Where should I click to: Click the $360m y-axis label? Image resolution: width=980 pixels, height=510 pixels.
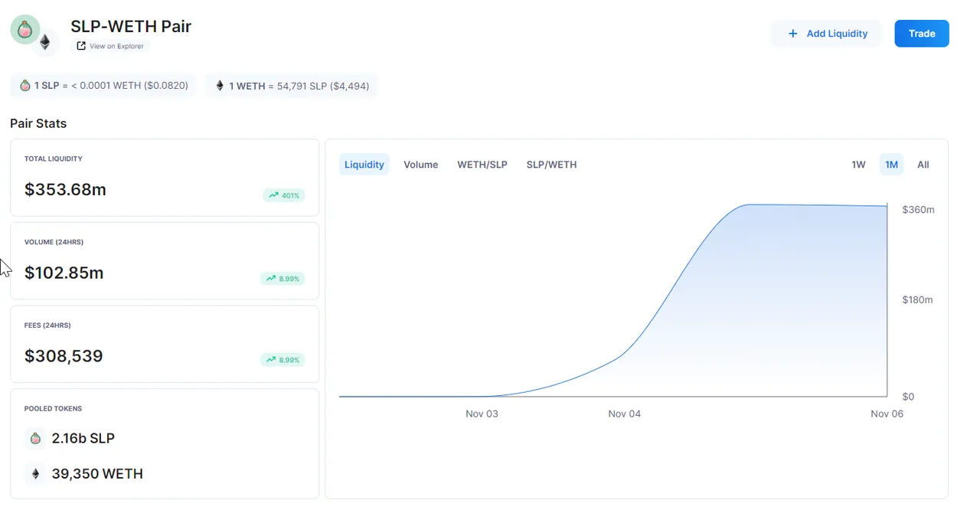[x=919, y=210]
